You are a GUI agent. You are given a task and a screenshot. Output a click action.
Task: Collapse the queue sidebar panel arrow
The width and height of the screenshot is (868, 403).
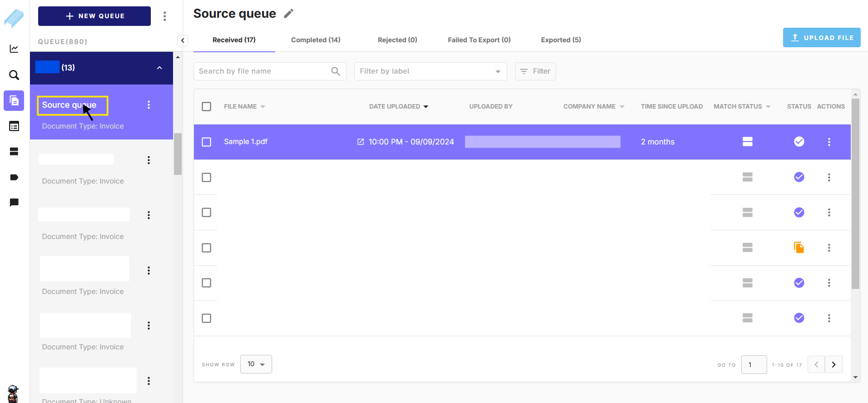click(x=182, y=40)
